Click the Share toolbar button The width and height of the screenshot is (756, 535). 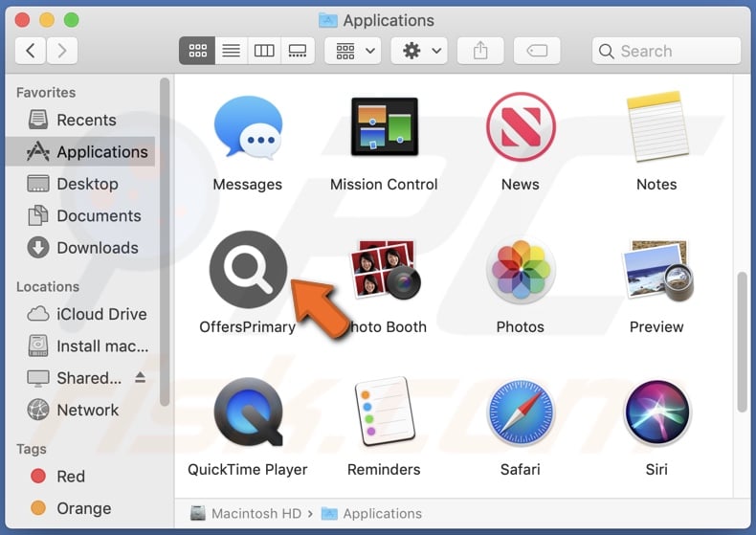coord(480,51)
